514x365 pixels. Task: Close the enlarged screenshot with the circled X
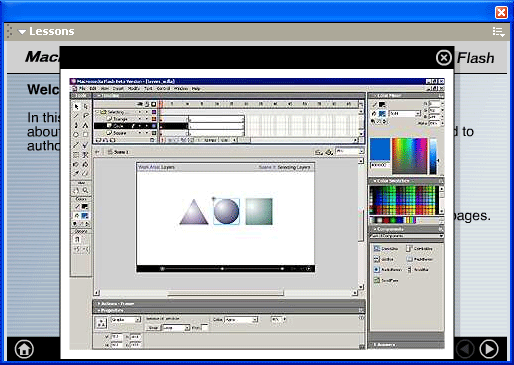444,58
